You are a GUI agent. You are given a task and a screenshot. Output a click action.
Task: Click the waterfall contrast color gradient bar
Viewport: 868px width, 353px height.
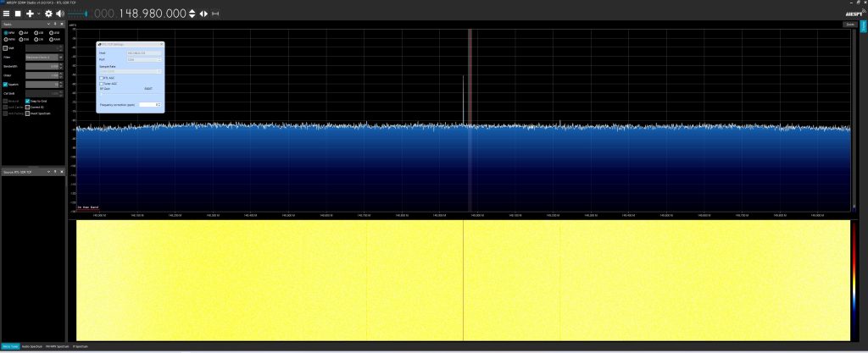click(854, 280)
